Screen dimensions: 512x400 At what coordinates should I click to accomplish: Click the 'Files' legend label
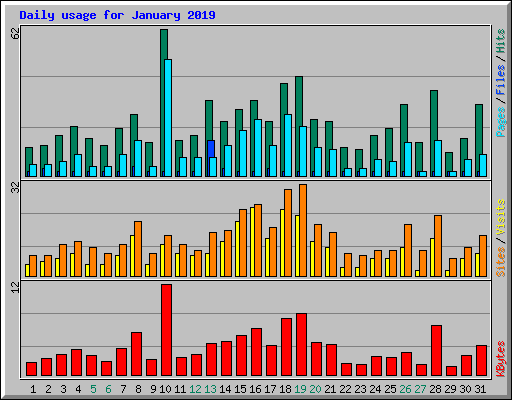point(500,80)
